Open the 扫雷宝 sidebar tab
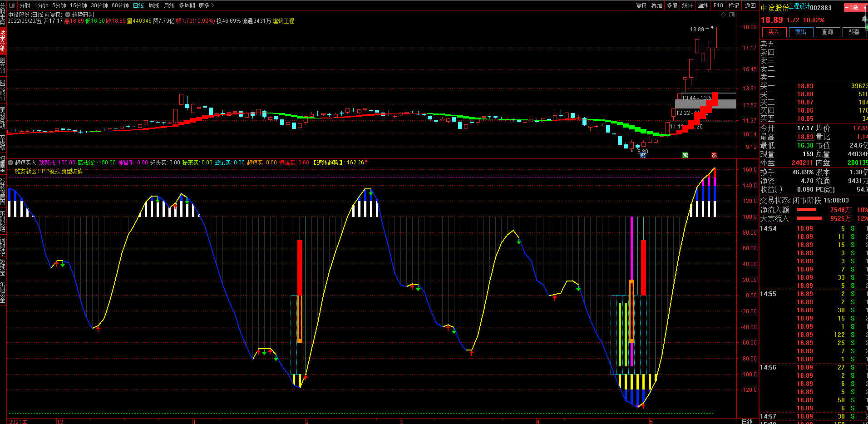The width and height of the screenshot is (868, 424). tap(3, 164)
